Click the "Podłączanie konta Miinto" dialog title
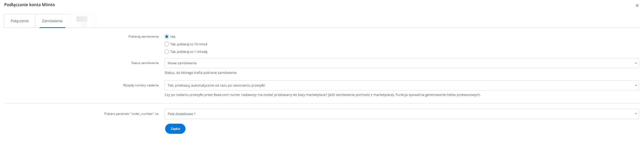Viewport: 644px width, 147px height. [x=29, y=5]
